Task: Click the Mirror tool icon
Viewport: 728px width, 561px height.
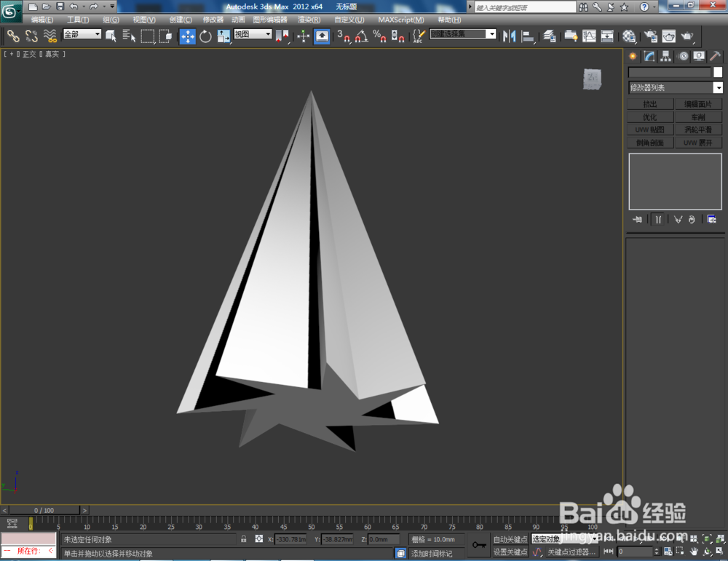Action: click(x=510, y=36)
